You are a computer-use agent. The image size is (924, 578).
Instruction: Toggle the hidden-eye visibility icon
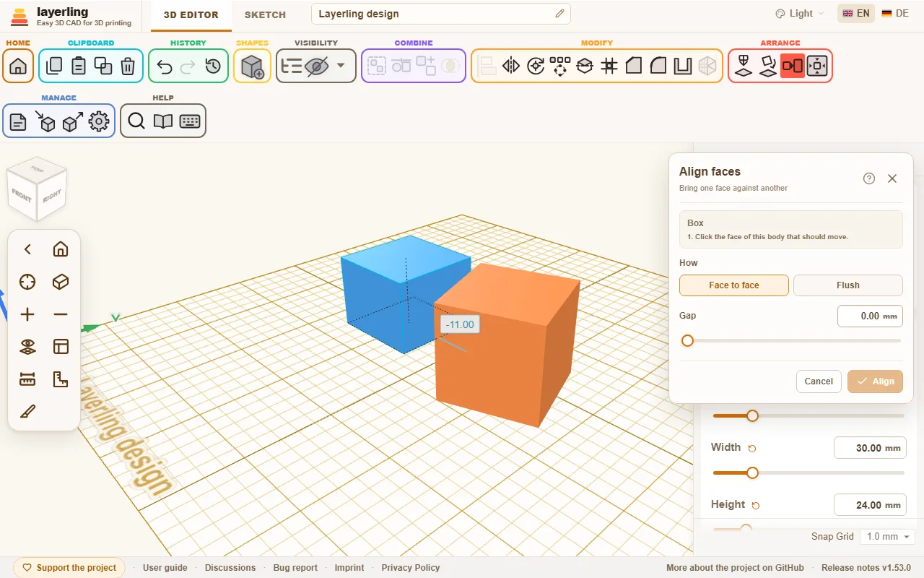[x=316, y=66]
